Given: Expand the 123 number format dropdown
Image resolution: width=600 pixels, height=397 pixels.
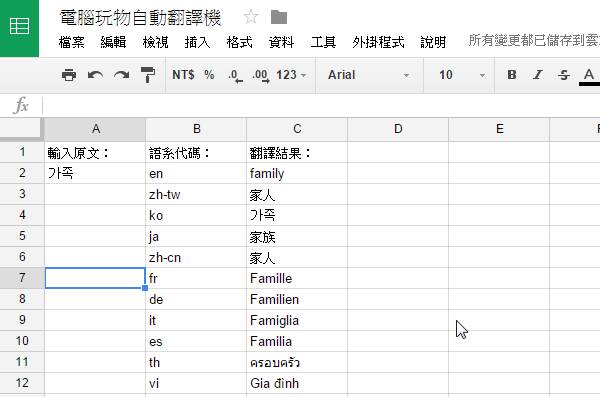Looking at the screenshot, I should (x=291, y=75).
